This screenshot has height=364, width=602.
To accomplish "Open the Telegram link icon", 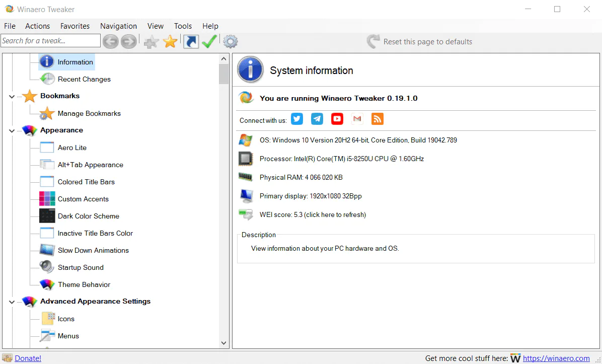I will (x=317, y=119).
